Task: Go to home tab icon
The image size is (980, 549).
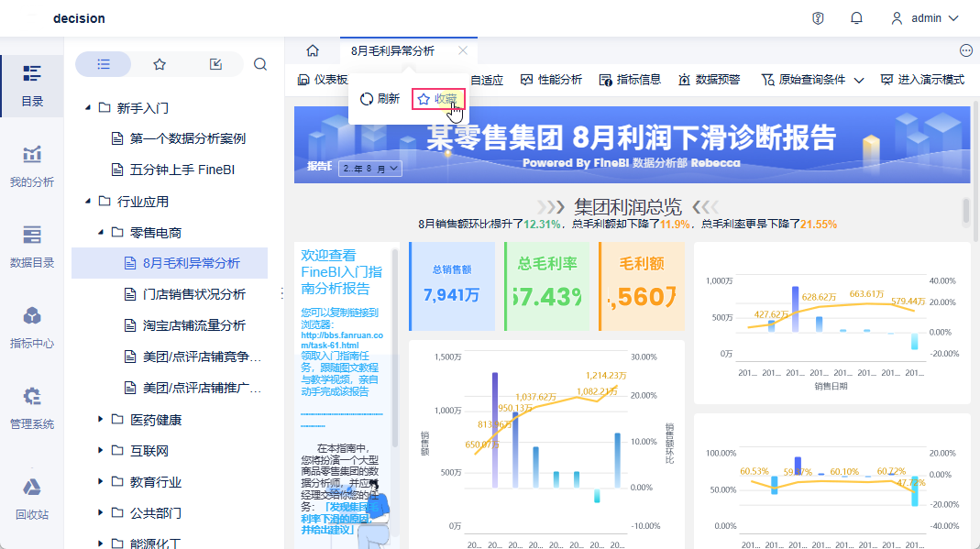Action: [313, 50]
